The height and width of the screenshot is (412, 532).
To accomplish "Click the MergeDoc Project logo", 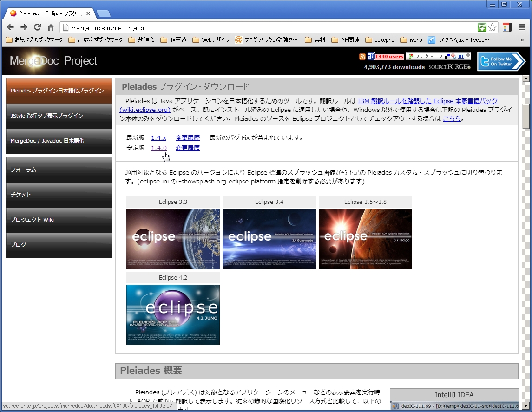I will [x=53, y=61].
